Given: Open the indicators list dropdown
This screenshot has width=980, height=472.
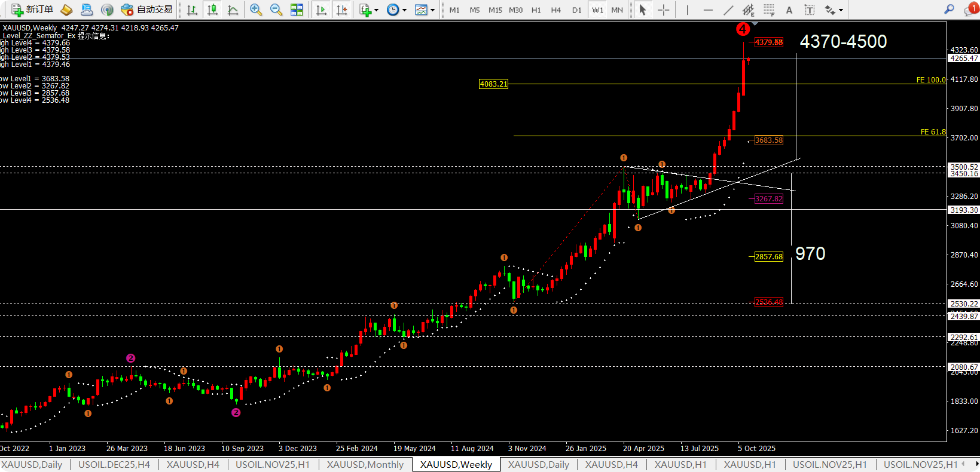Looking at the screenshot, I should click(369, 10).
